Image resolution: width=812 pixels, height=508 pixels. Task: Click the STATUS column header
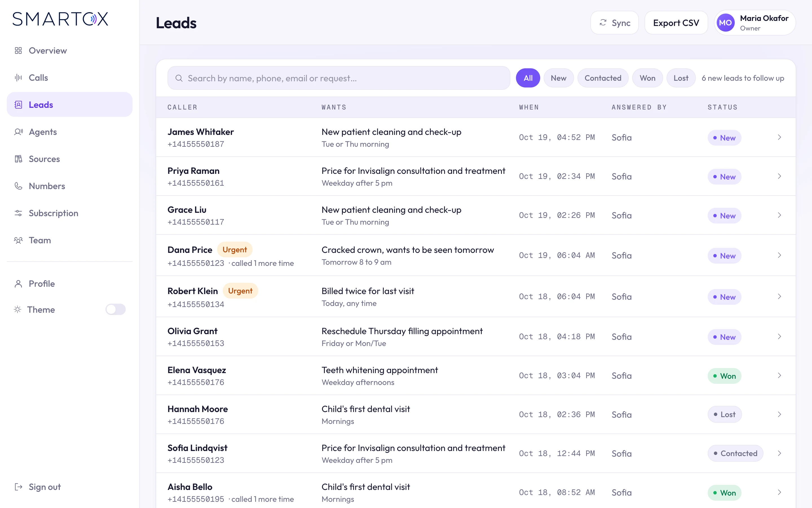[723, 107]
